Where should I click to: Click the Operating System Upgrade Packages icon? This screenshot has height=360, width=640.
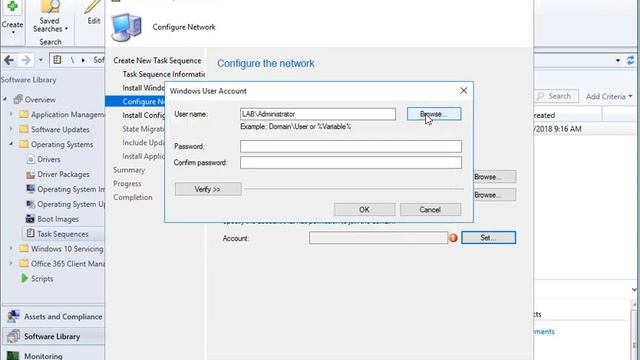coord(31,204)
